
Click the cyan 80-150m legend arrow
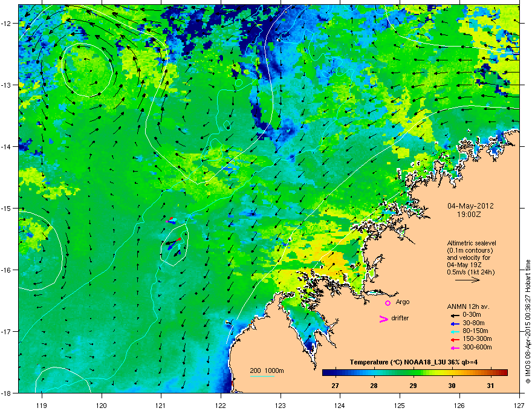[x=454, y=331]
